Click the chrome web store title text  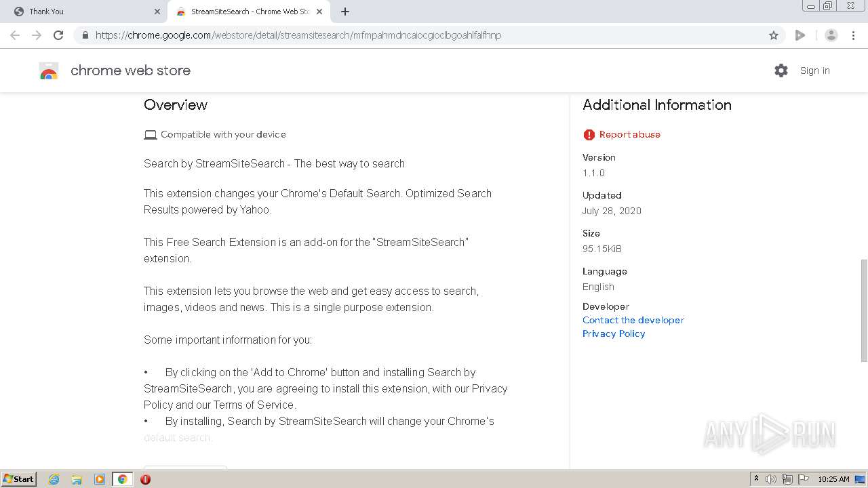coord(130,70)
